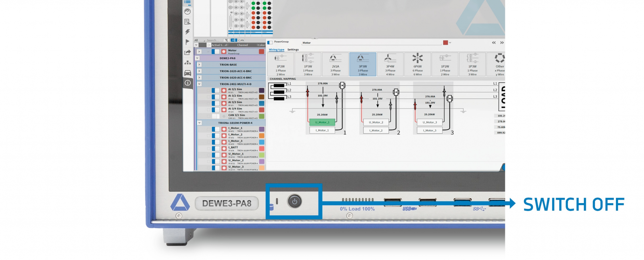Change color swatch of AI 3/2 Sim
Screen dimensions: 644x260
tap(261, 97)
